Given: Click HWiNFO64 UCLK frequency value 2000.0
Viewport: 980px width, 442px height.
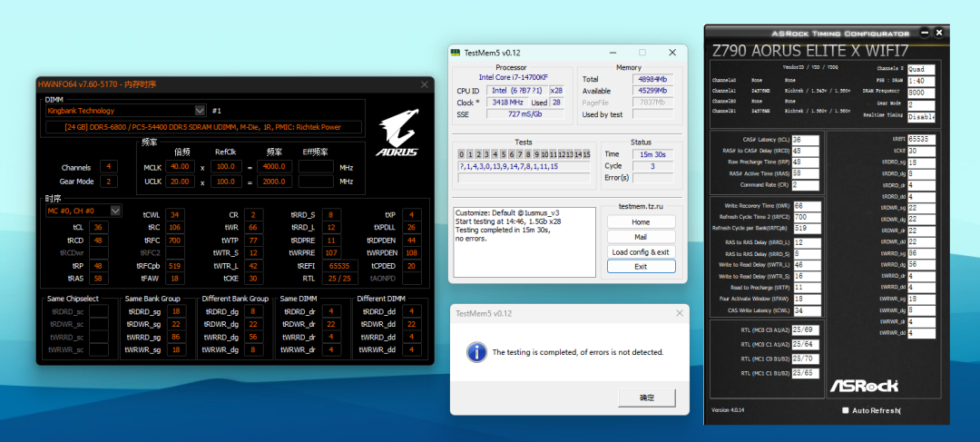Looking at the screenshot, I should click(274, 182).
